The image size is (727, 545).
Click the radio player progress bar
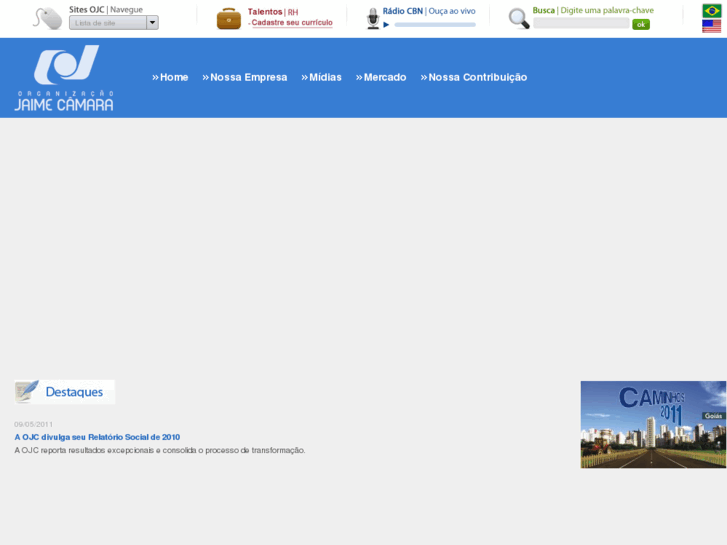[435, 25]
